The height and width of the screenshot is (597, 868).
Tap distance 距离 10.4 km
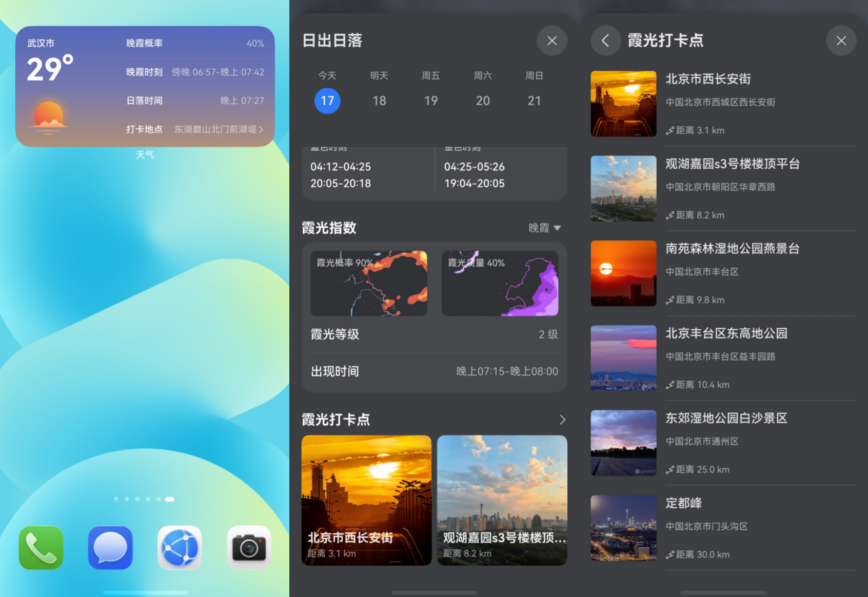698,385
